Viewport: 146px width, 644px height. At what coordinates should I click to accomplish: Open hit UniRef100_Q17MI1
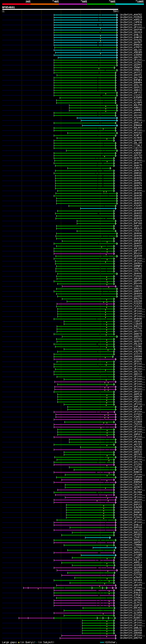[131, 603]
